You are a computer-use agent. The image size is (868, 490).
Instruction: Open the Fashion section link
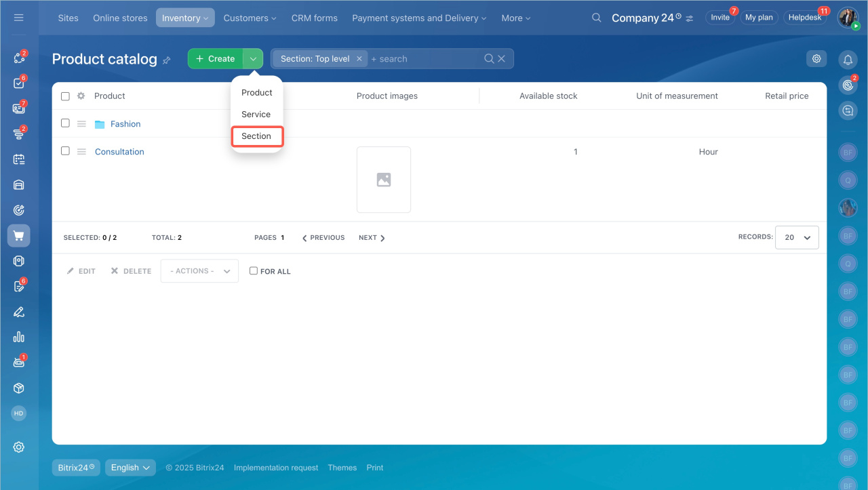click(125, 124)
